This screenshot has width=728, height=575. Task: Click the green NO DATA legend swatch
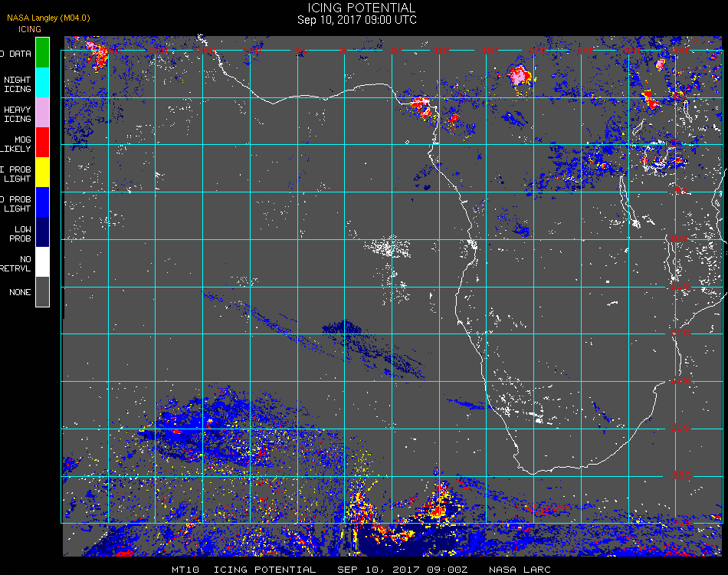tap(42, 52)
